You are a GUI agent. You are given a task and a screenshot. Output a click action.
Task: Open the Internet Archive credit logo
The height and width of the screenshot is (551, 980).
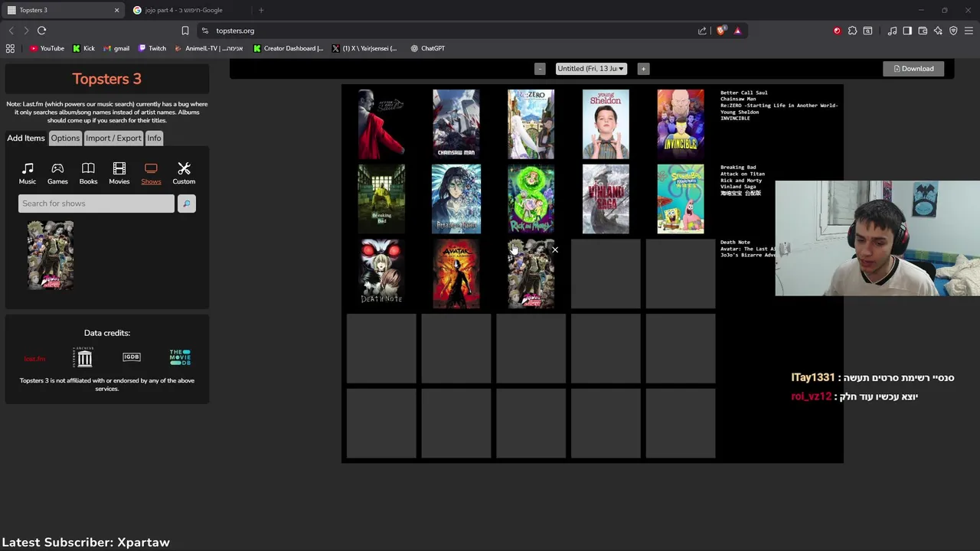(84, 357)
